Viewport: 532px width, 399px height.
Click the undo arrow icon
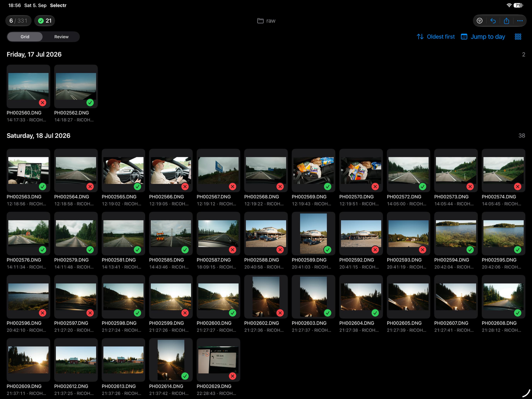coord(493,21)
